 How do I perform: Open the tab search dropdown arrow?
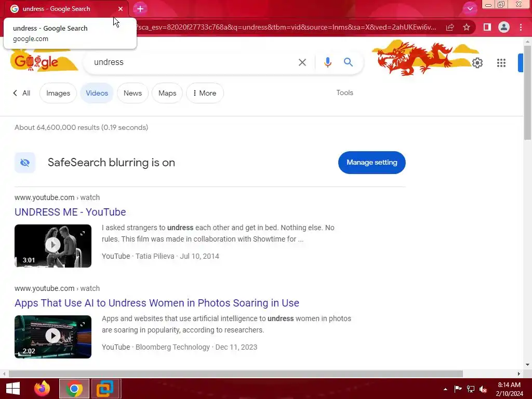pos(470,9)
